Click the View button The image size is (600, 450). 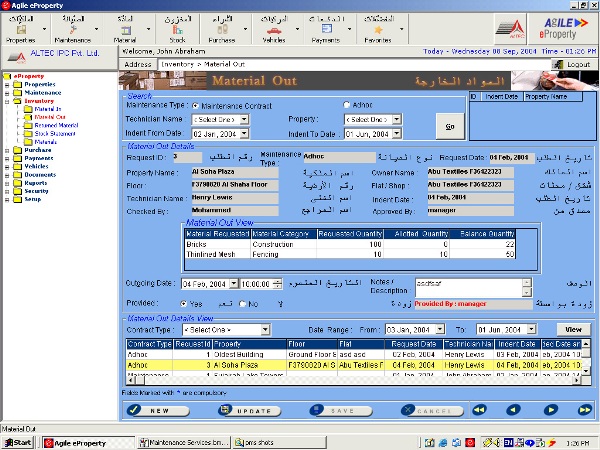573,329
